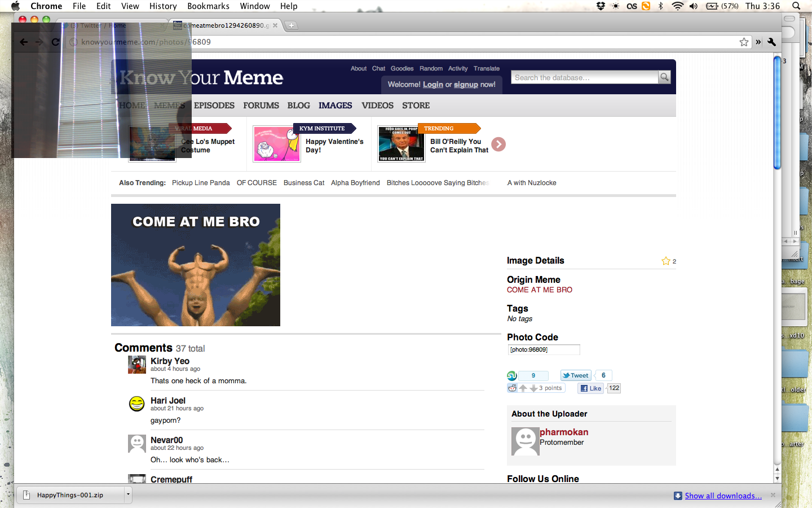Open dropdown arrow for HappyThings-001.zip download

[x=128, y=495]
